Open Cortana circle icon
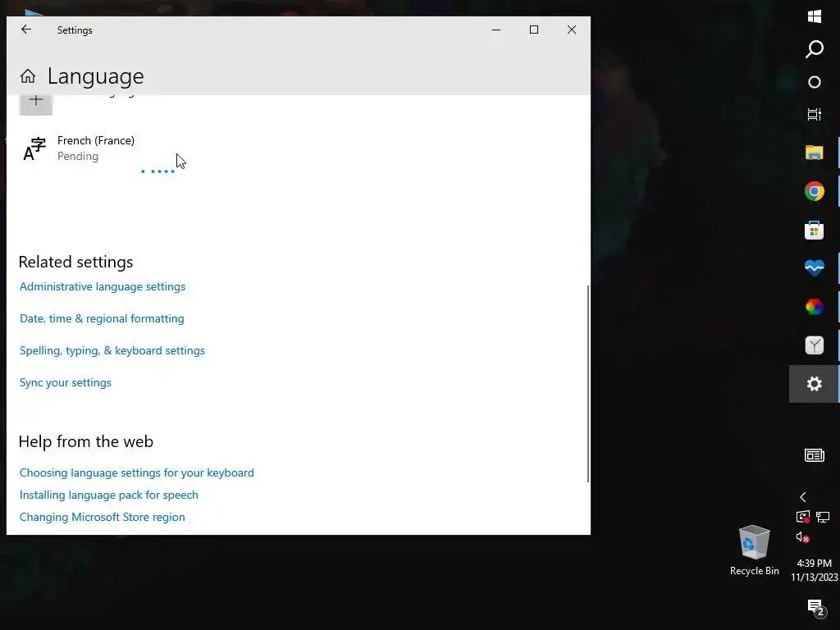The width and height of the screenshot is (840, 630). tap(815, 82)
